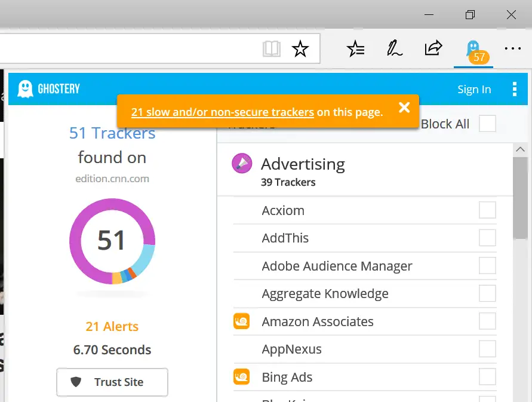Block the AddThis tracker checkbox
This screenshot has width=532, height=402.
pos(488,238)
